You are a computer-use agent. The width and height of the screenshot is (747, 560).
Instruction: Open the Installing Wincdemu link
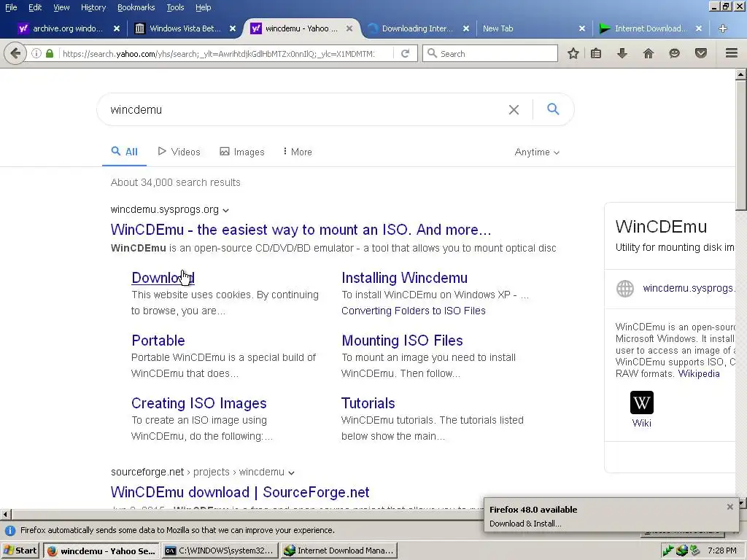[x=404, y=278]
